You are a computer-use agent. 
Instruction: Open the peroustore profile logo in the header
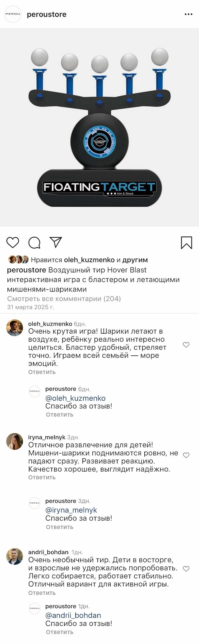[13, 14]
